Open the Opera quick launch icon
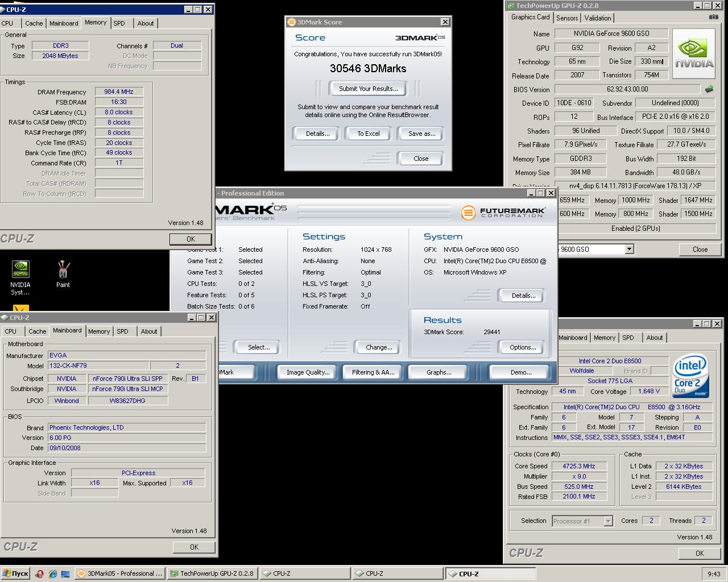Viewport: 728px width, 582px height. point(39,573)
